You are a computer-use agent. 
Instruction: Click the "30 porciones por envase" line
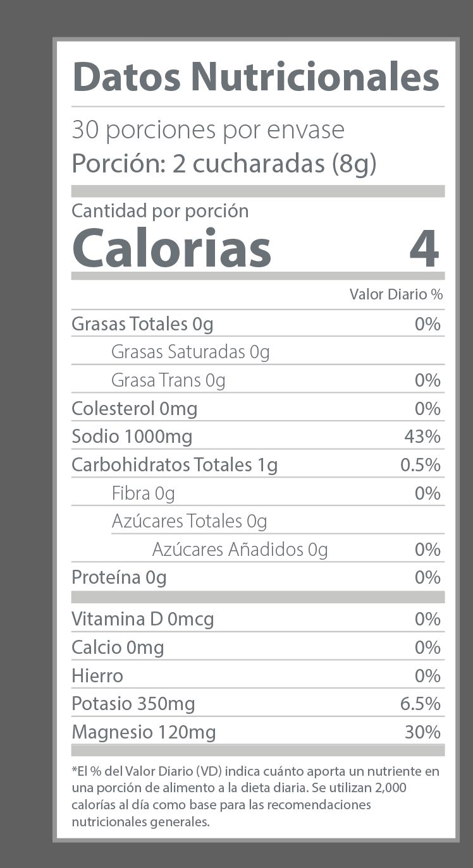click(208, 130)
